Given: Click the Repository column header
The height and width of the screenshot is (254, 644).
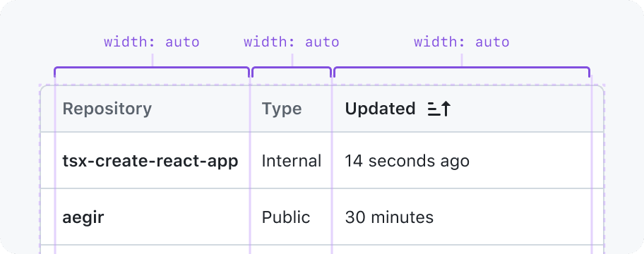Looking at the screenshot, I should (x=107, y=109).
